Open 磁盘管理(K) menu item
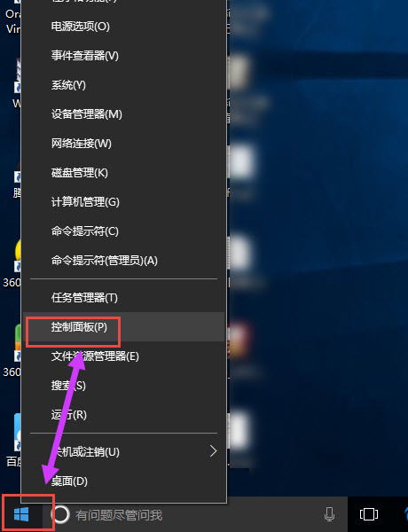 [123, 173]
